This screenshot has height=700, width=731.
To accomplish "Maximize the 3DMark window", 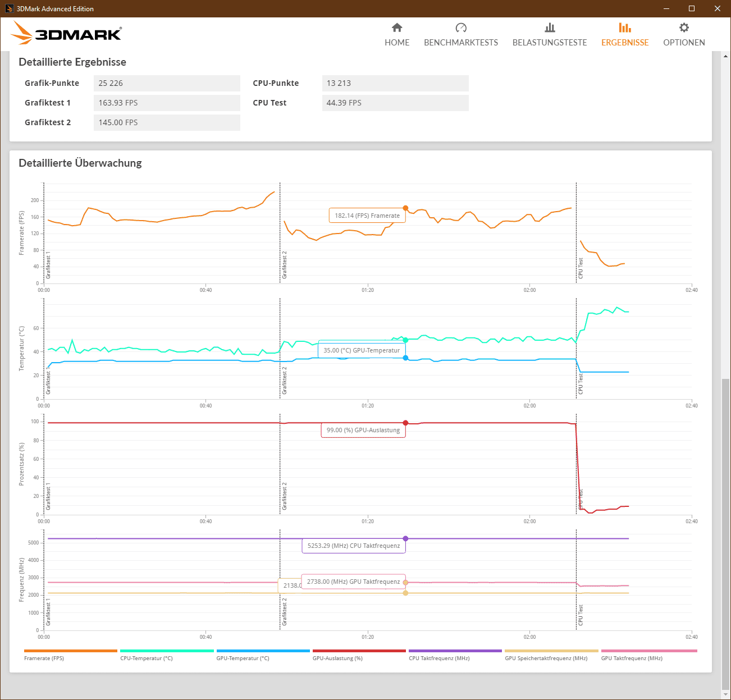I will 692,8.
